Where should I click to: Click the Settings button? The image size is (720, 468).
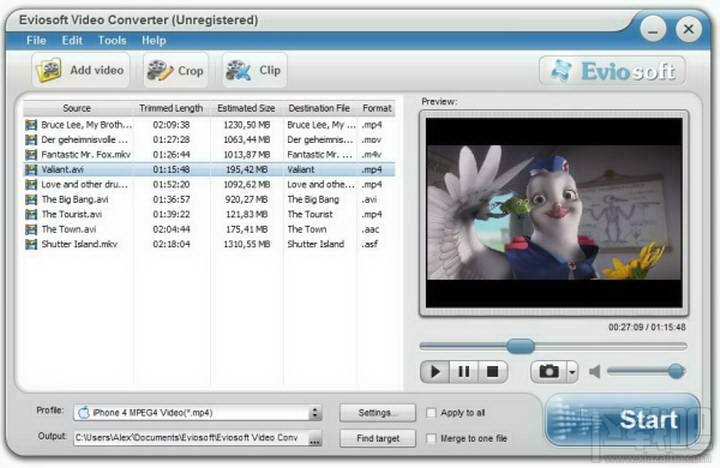click(377, 412)
